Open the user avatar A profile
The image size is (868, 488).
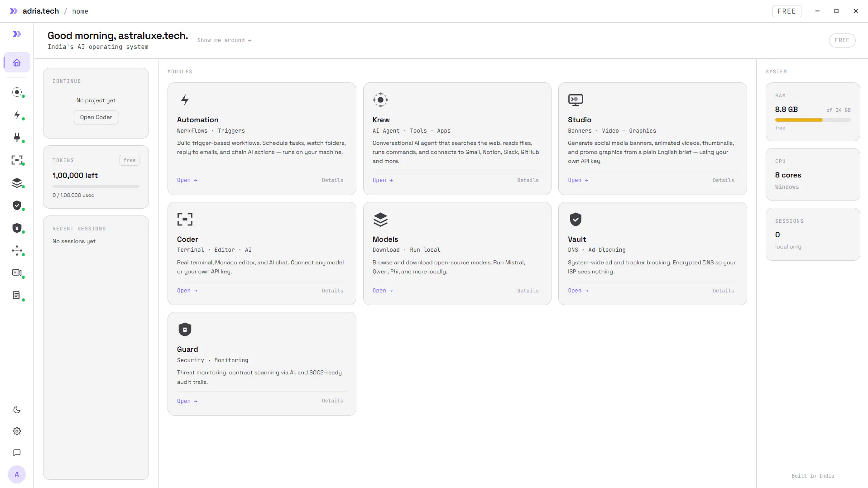click(x=17, y=474)
